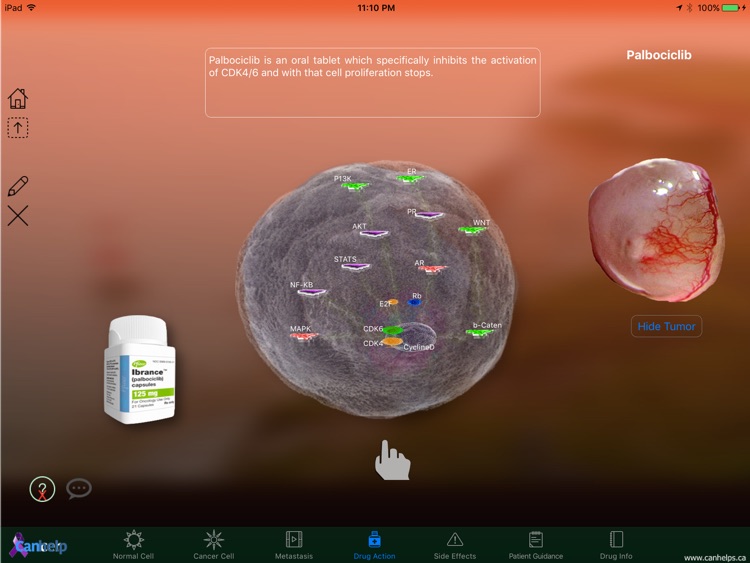Open the Normal Cell tab

click(133, 545)
